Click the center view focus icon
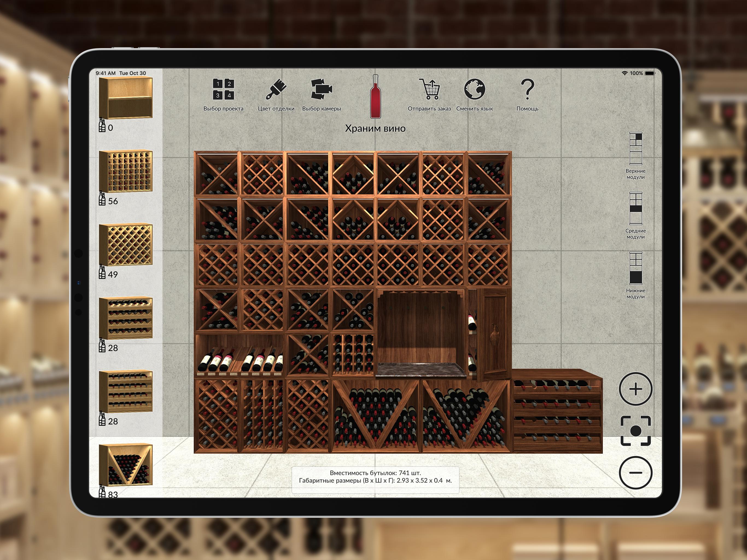The height and width of the screenshot is (560, 747). coord(635,431)
